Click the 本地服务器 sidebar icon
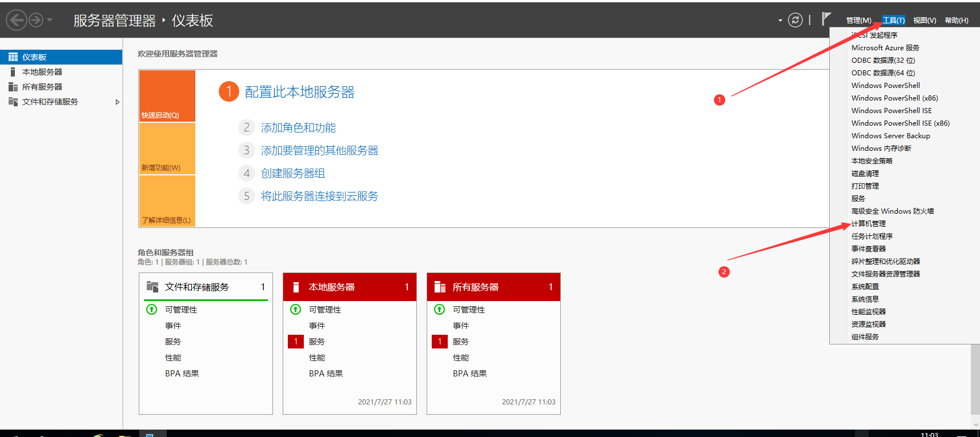Viewport: 980px width, 437px height. coord(13,72)
